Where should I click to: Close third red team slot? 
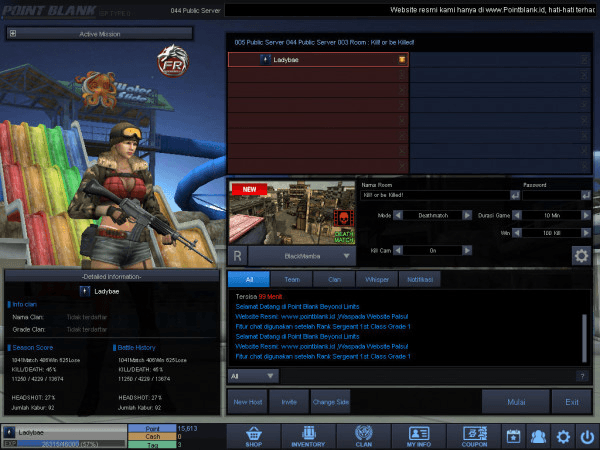click(402, 90)
